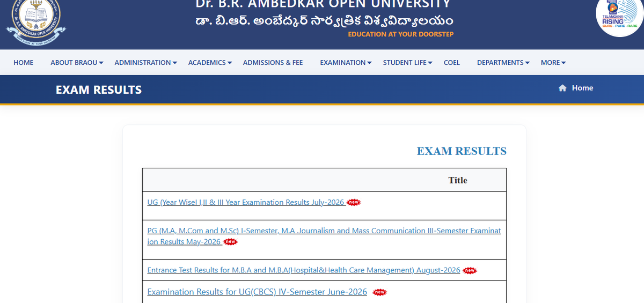The width and height of the screenshot is (644, 303).
Task: Expand the ADMINISTRATION dropdown menu
Action: point(146,63)
